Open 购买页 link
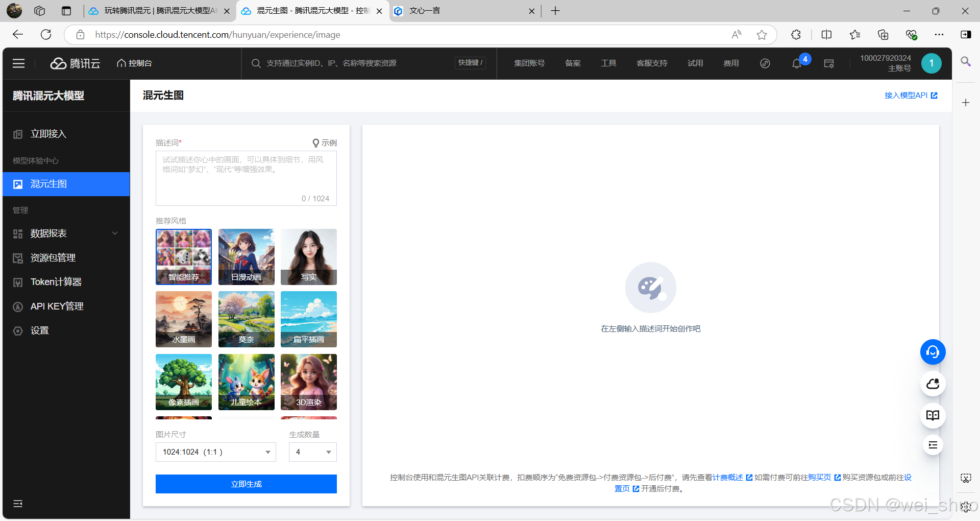 coord(824,478)
